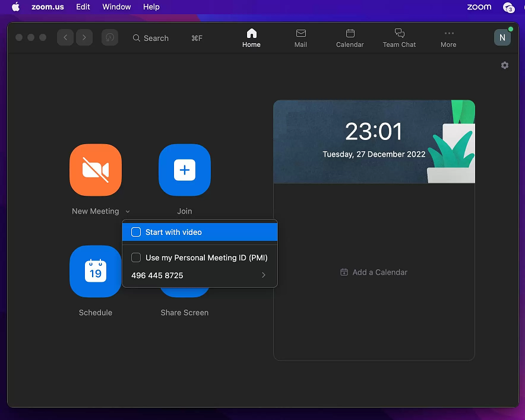Switch to the Home tab
Screen dimensions: 525x420
(251, 39)
